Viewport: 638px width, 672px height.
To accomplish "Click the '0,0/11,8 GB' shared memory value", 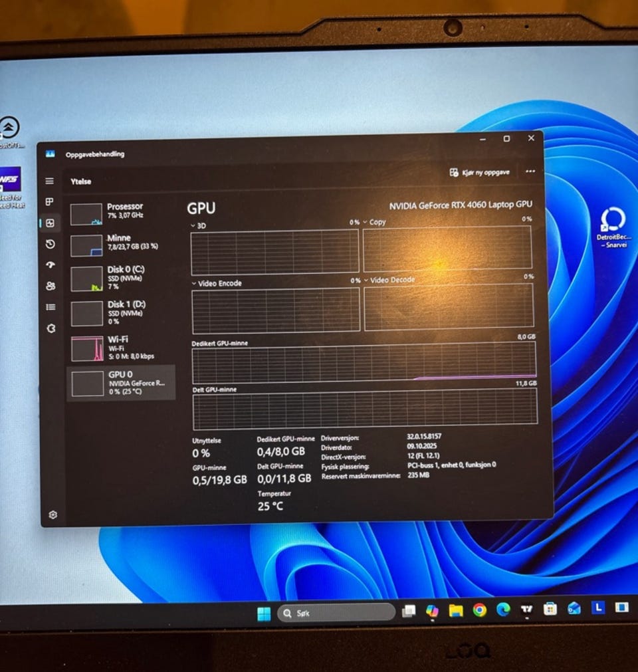I will pyautogui.click(x=284, y=479).
